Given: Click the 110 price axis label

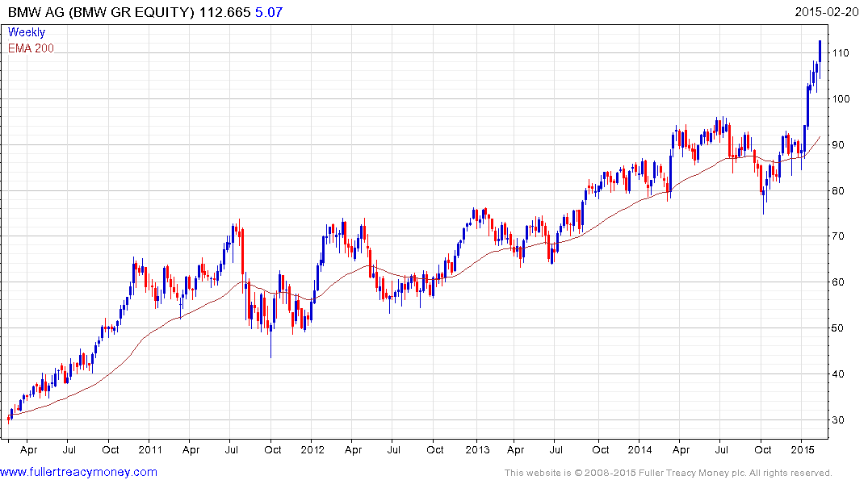Looking at the screenshot, I should click(x=841, y=53).
